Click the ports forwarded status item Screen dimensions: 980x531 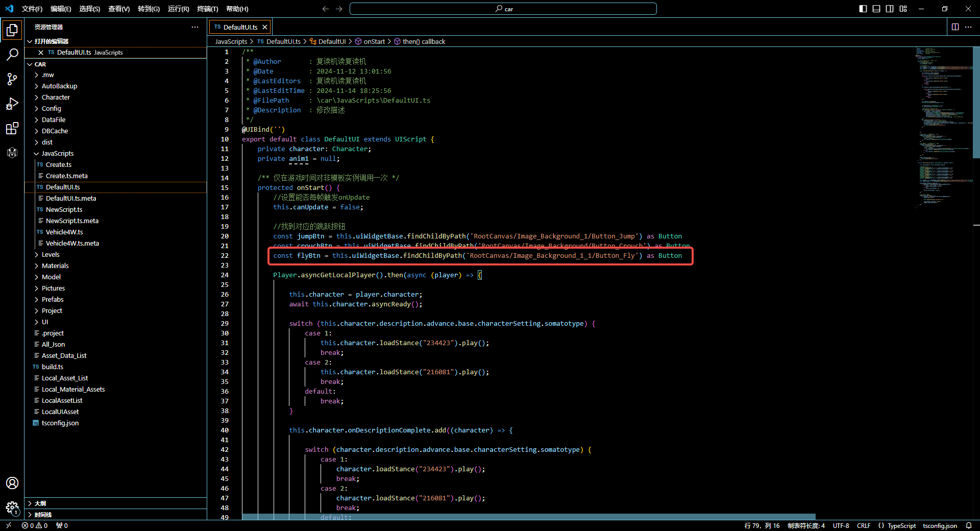point(62,525)
